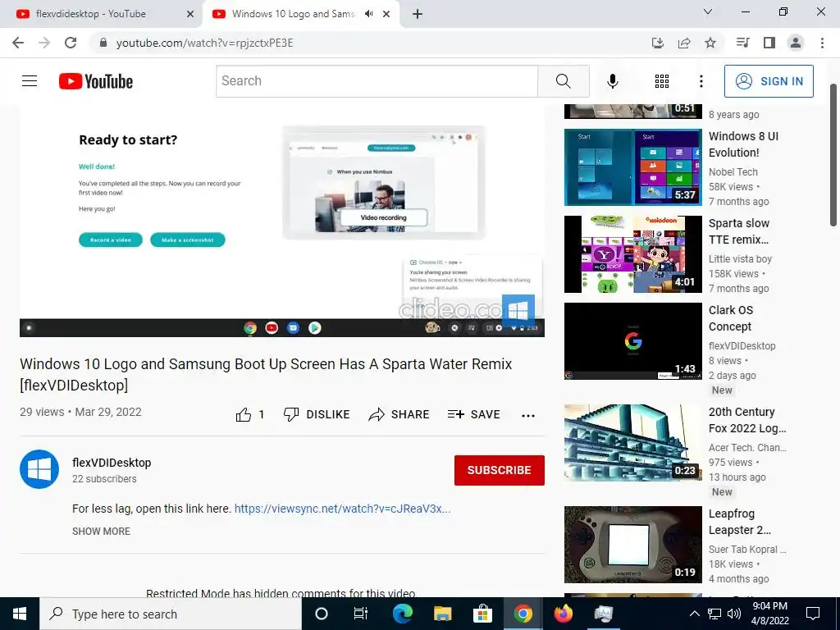This screenshot has height=630, width=840.
Task: View site information lock icon
Action: pyautogui.click(x=103, y=43)
